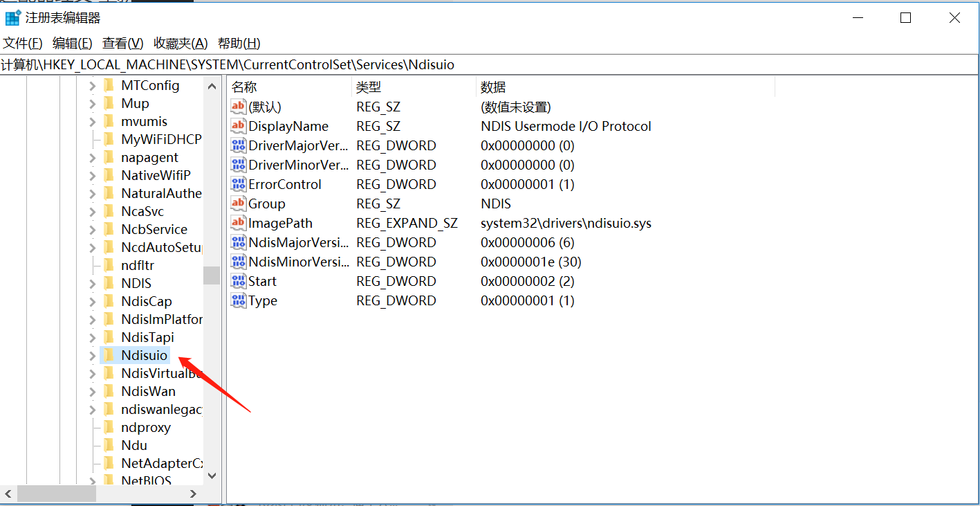The height and width of the screenshot is (506, 980).
Task: Click the ErrorControl DWORD icon
Action: [x=238, y=184]
